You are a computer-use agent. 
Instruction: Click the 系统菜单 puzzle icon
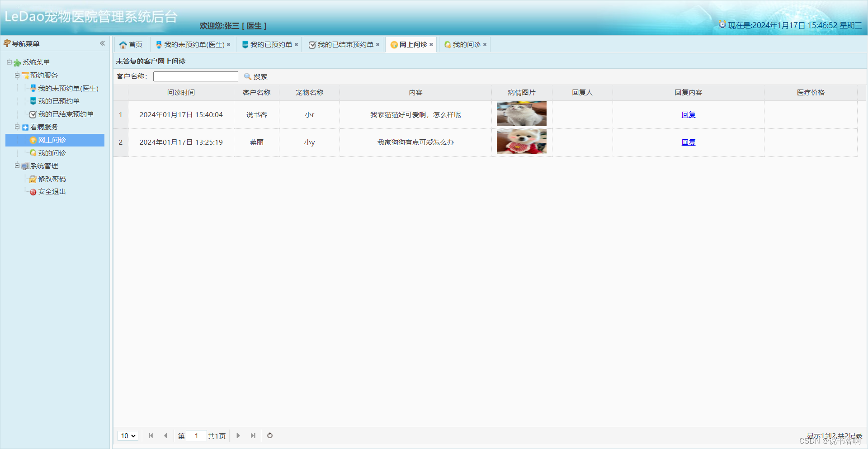point(17,62)
